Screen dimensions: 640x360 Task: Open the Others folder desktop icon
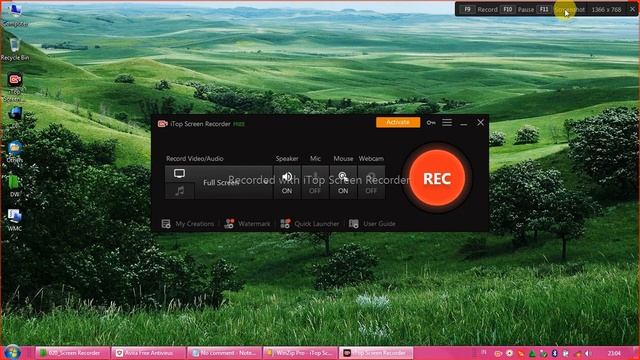(15, 151)
